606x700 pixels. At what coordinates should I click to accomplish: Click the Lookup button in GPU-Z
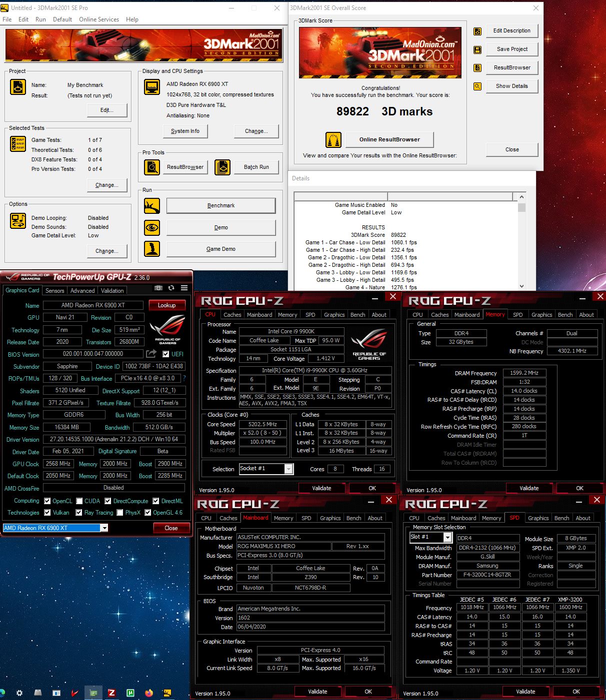[166, 305]
